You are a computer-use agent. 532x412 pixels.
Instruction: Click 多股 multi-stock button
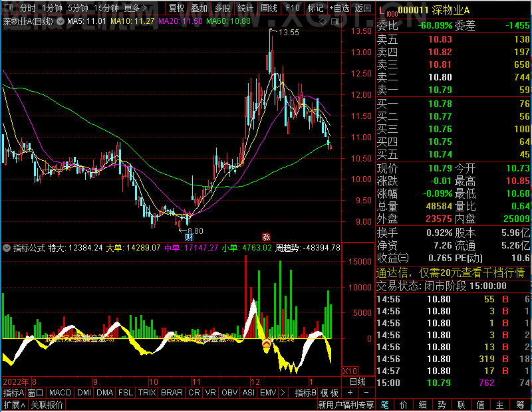[x=222, y=8]
